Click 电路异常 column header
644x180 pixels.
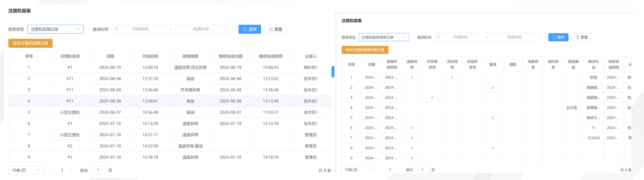coord(533,64)
